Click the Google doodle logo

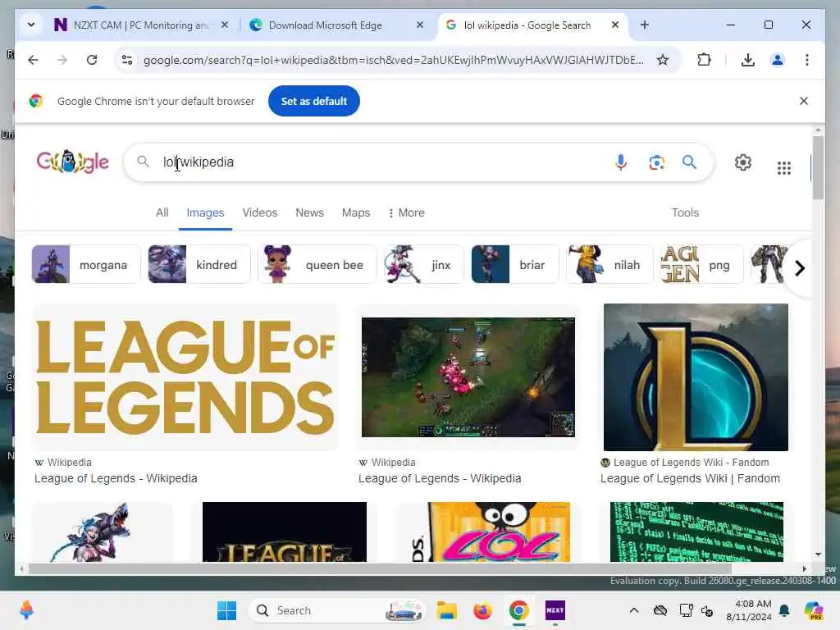coord(73,162)
